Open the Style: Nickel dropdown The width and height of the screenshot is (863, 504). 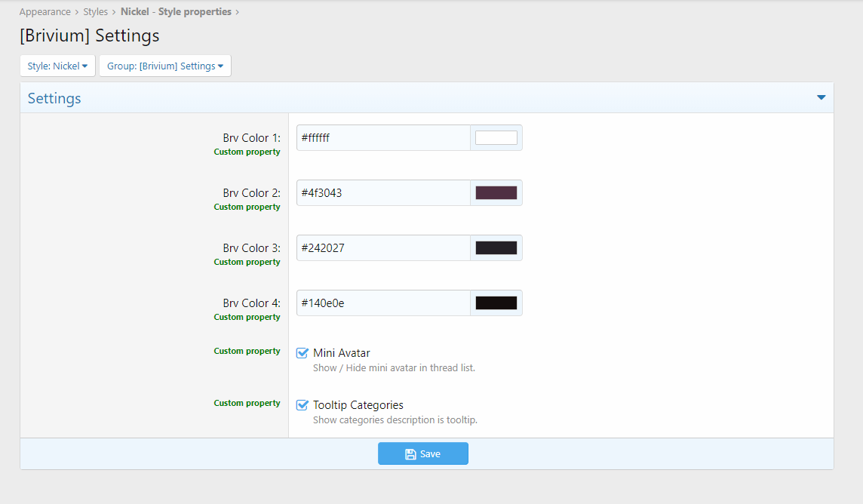(x=57, y=66)
